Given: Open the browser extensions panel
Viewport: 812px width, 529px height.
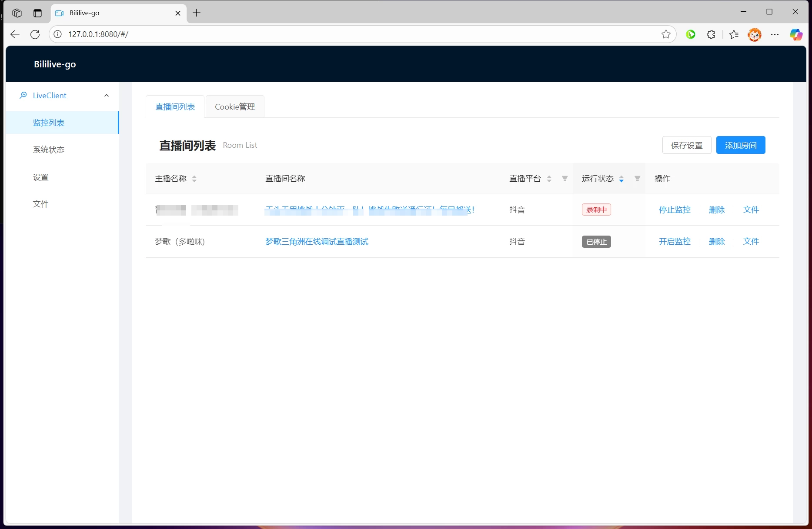Looking at the screenshot, I should pyautogui.click(x=712, y=34).
